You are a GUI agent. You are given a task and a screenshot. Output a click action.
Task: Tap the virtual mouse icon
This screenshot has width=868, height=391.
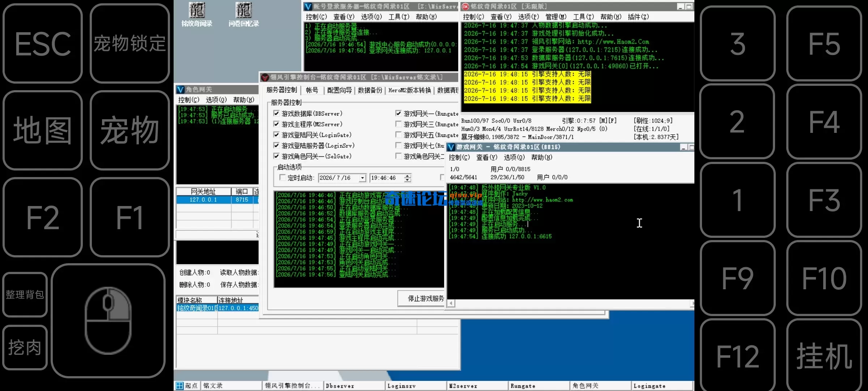(x=108, y=320)
